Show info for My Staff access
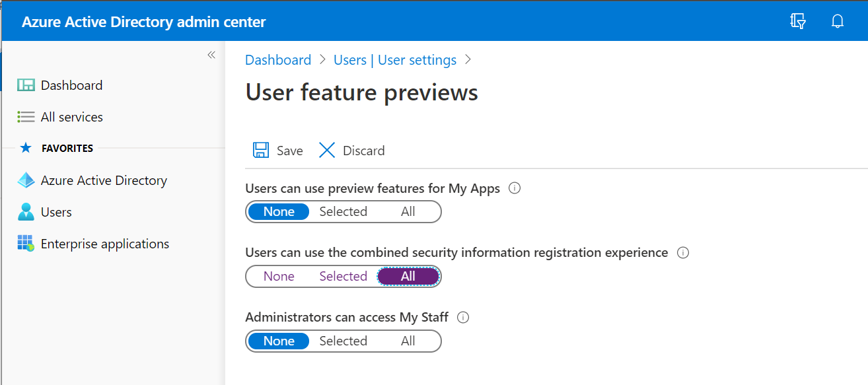868x385 pixels. (x=463, y=317)
